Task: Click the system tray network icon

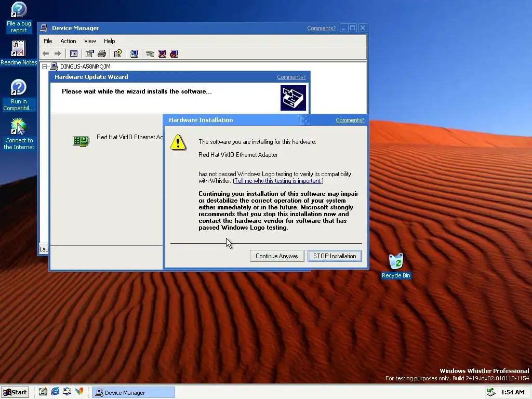Action: pos(491,392)
